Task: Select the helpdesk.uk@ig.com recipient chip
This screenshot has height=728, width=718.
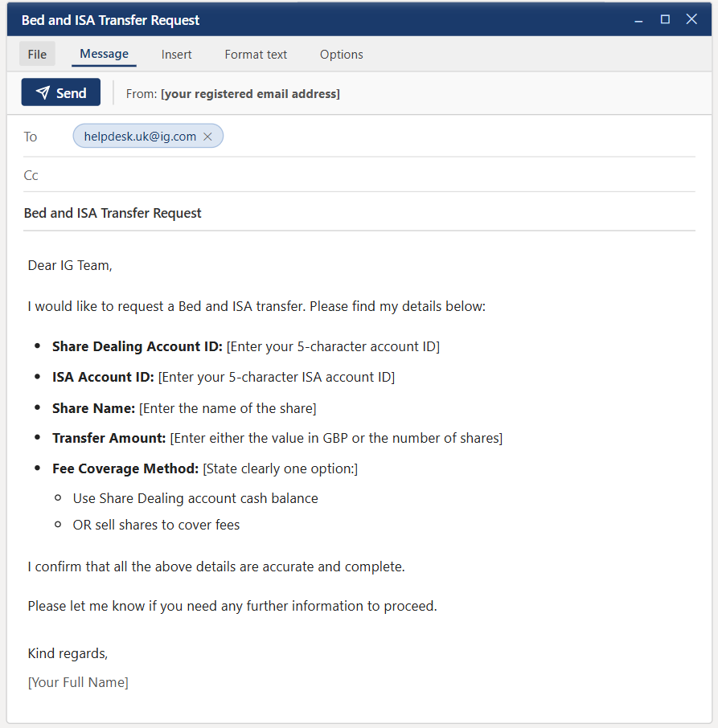Action: pos(140,137)
